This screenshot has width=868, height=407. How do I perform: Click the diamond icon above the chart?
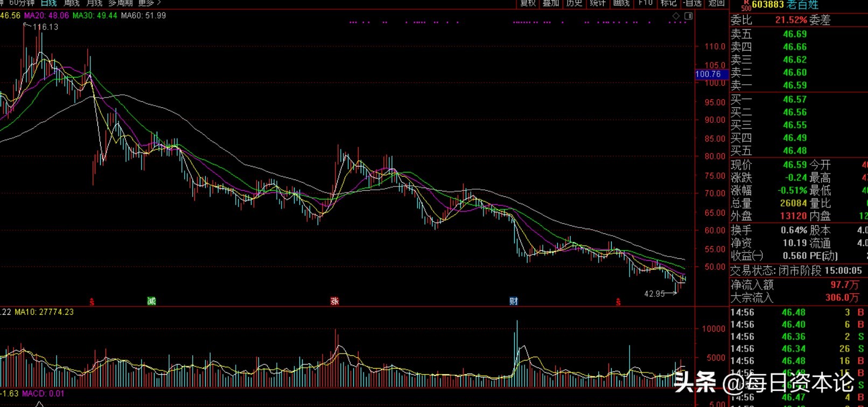pos(676,16)
